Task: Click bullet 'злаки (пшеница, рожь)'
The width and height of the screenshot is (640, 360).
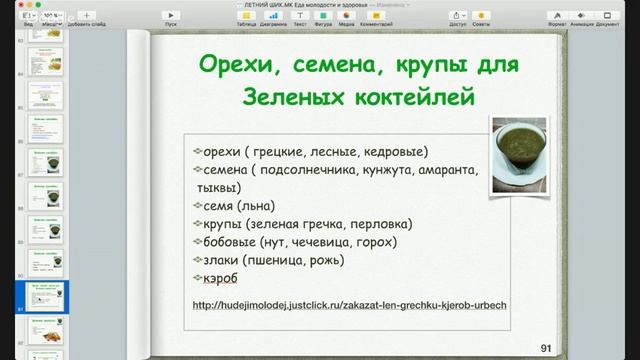Action: point(273,260)
